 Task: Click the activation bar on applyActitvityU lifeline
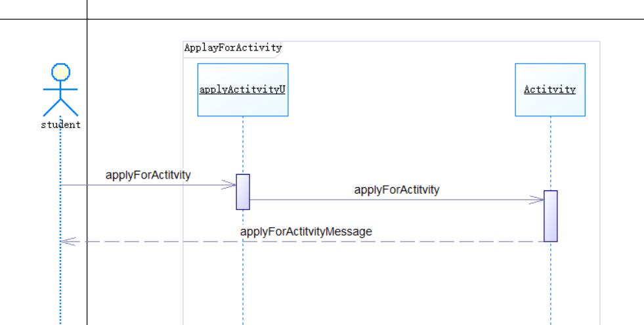tap(243, 192)
